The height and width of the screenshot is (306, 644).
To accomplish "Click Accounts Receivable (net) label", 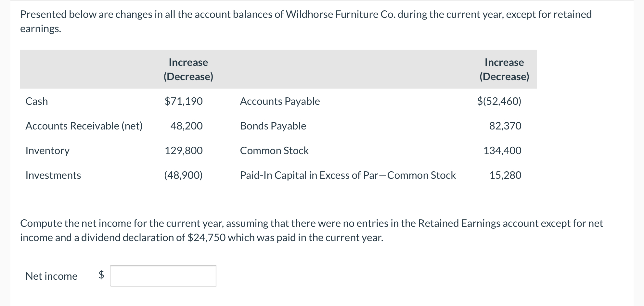I will click(x=84, y=126).
